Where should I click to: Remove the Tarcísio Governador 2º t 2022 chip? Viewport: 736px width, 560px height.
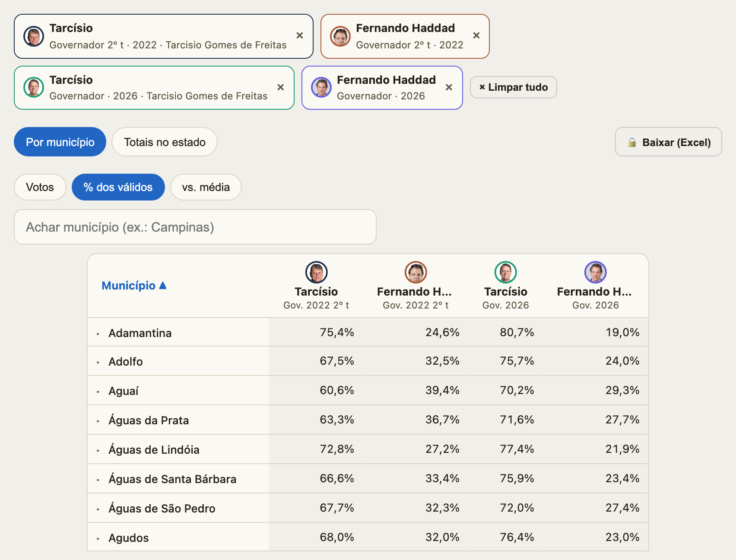(299, 35)
